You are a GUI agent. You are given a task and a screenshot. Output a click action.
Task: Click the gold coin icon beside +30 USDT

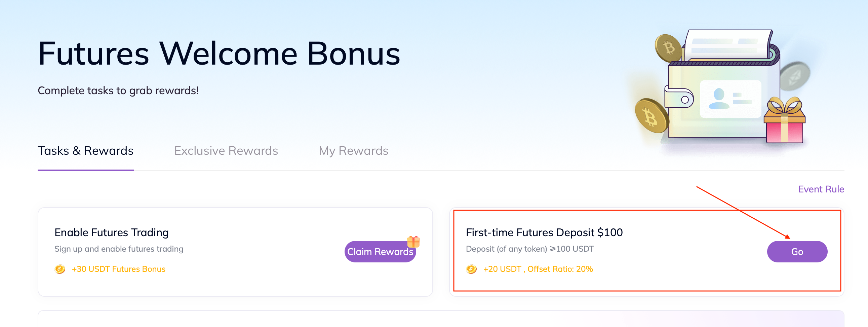coord(60,269)
